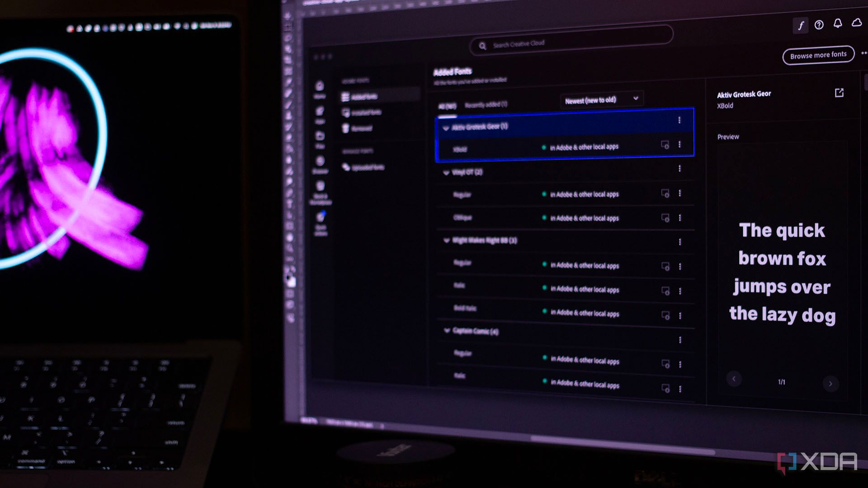Open more options for Might Makes Right Bold Italic row
The height and width of the screenshot is (488, 868).
680,315
